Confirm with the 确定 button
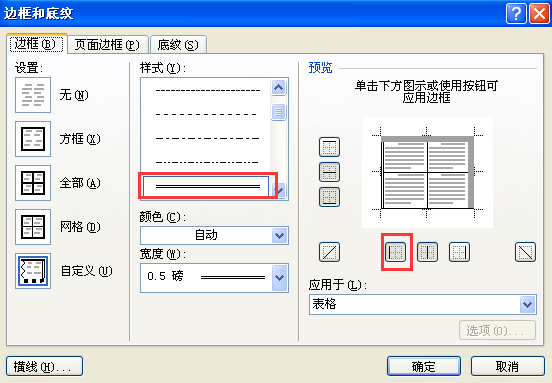The width and height of the screenshot is (552, 383). tap(424, 366)
